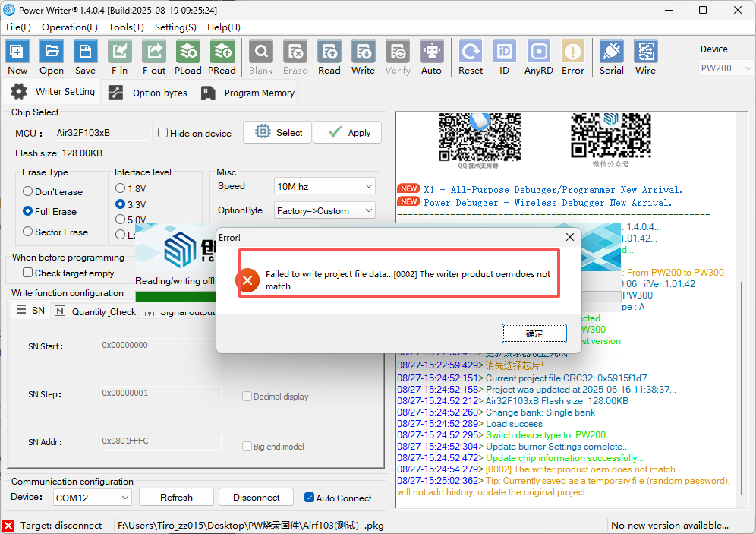Click the Refresh button
Screen dimensions: 756x534
coord(176,498)
